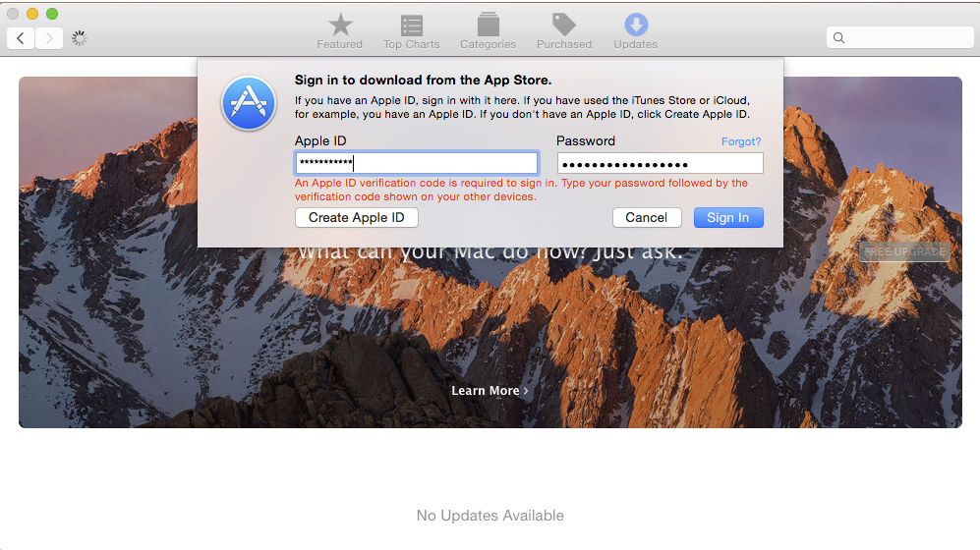The width and height of the screenshot is (980, 550).
Task: Open the Purchased tag tab
Action: [564, 31]
